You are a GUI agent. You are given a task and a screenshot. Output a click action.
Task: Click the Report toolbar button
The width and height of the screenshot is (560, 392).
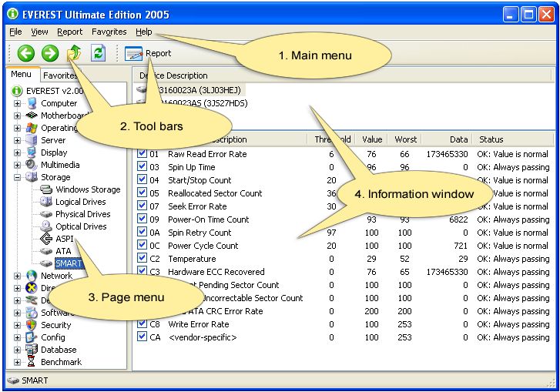(148, 53)
